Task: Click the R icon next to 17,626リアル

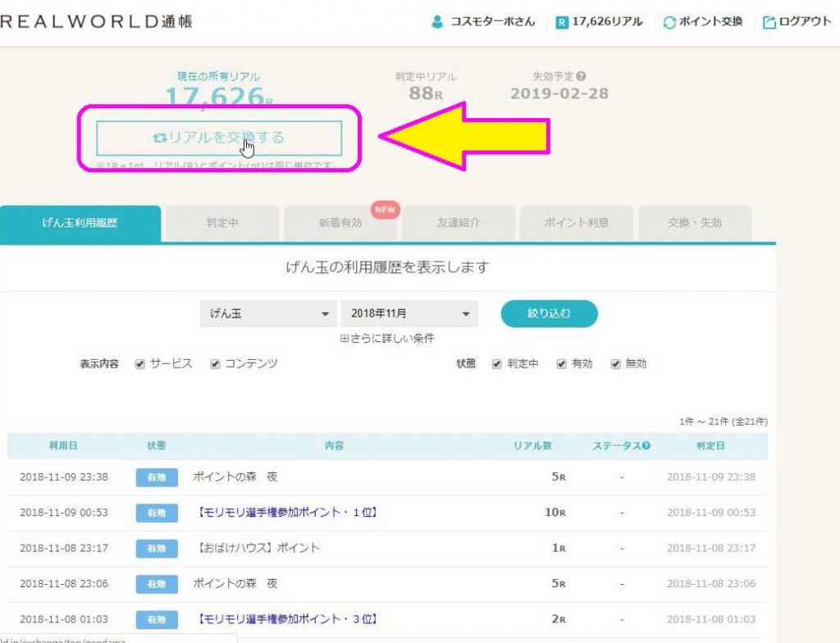Action: coord(561,22)
